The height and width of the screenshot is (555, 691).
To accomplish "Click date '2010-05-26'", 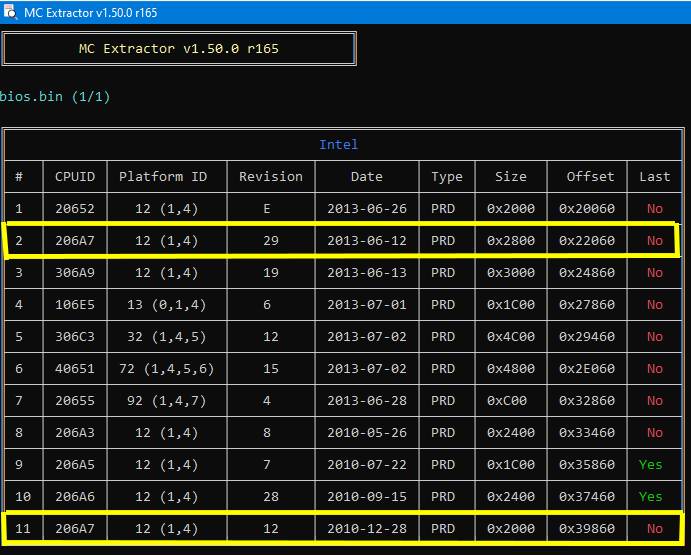I will point(367,433).
